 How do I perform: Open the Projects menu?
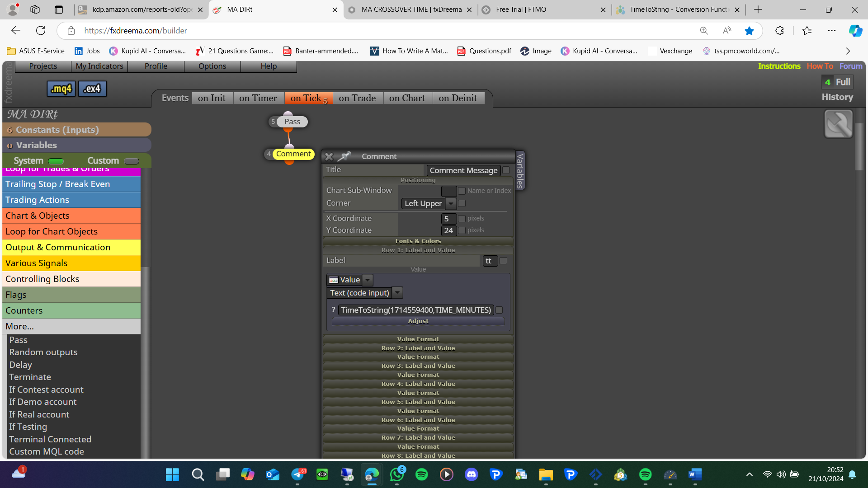click(43, 66)
